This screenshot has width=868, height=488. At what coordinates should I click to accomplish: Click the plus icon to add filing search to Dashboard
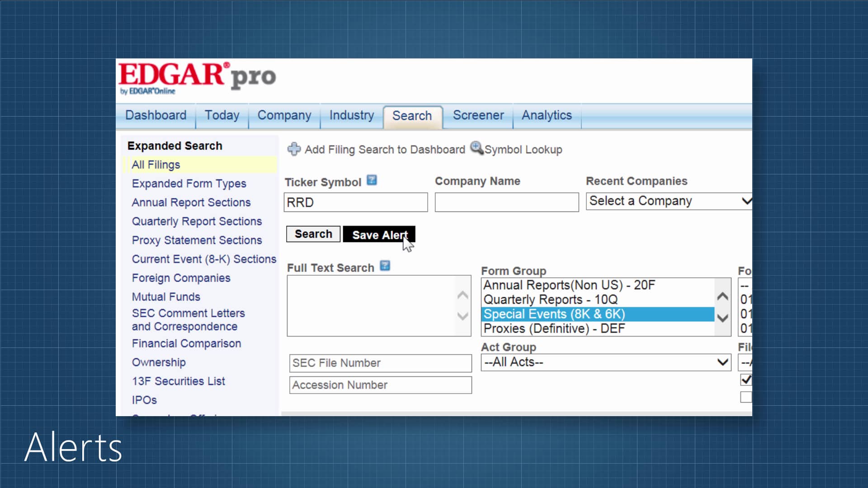point(294,149)
